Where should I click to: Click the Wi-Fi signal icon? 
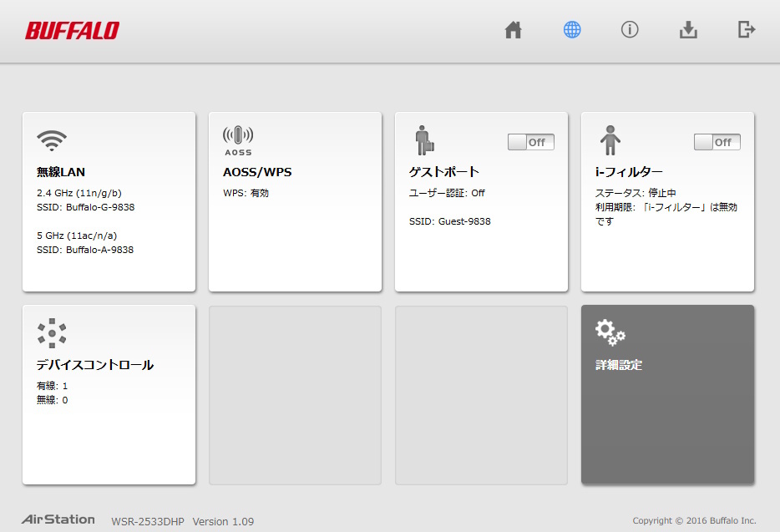pos(52,139)
